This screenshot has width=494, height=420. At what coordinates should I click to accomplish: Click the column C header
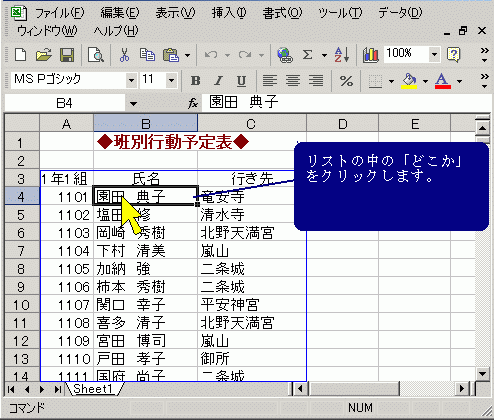click(252, 124)
